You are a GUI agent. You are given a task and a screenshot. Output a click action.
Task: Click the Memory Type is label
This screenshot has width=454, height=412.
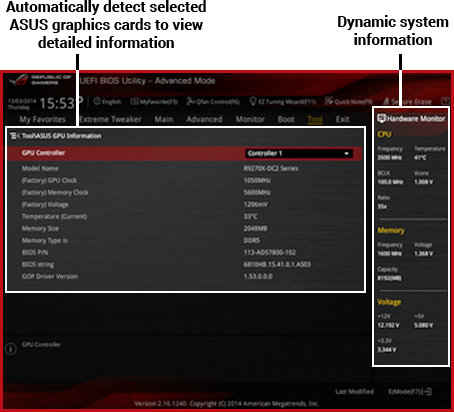[45, 241]
